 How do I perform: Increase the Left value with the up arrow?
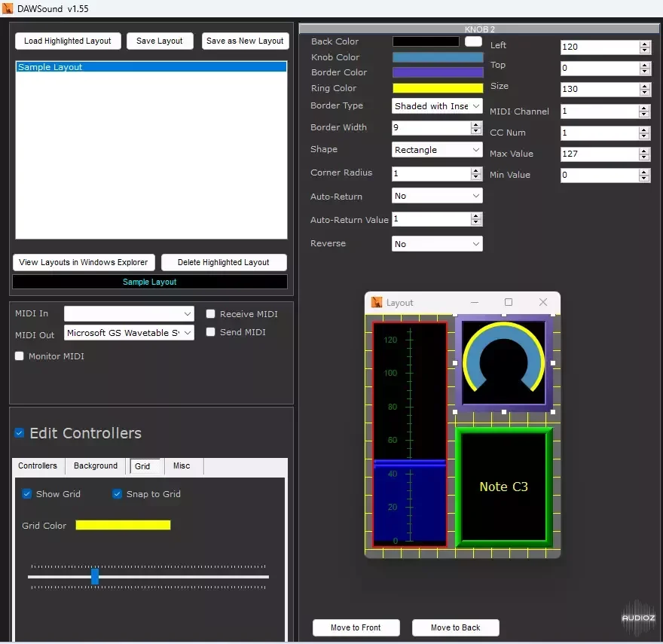click(x=645, y=44)
